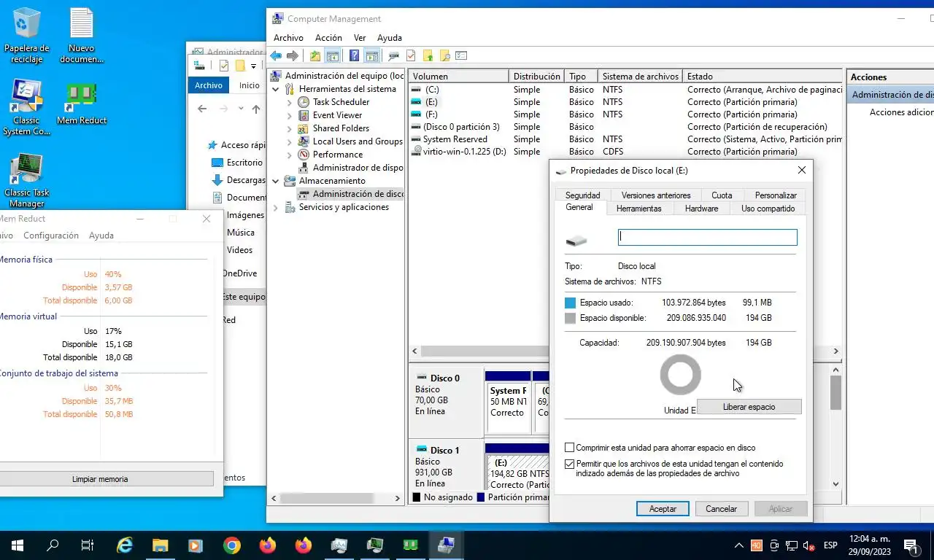The height and width of the screenshot is (560, 934).
Task: Click the black No asignado legend swatch
Action: 417,497
